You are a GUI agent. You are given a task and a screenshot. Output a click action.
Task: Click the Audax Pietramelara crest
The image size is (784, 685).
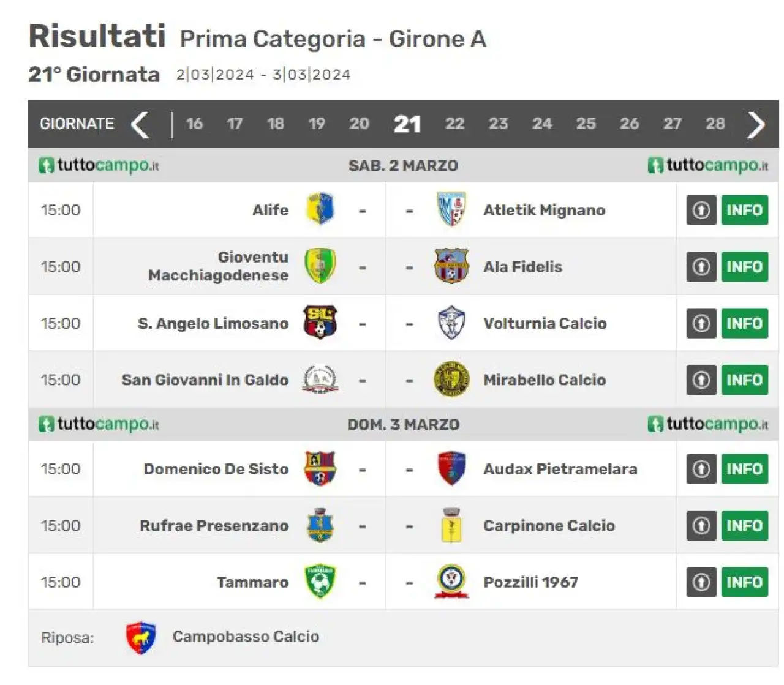pyautogui.click(x=451, y=469)
